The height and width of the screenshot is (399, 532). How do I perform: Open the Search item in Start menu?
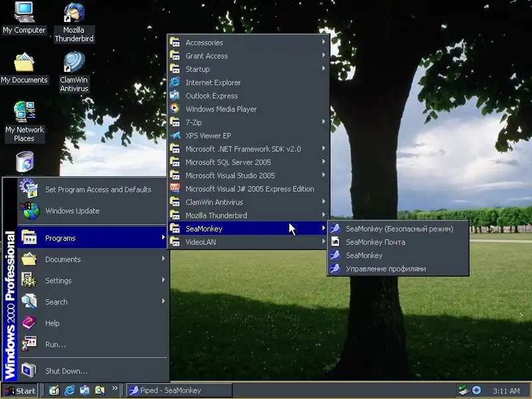click(x=92, y=301)
